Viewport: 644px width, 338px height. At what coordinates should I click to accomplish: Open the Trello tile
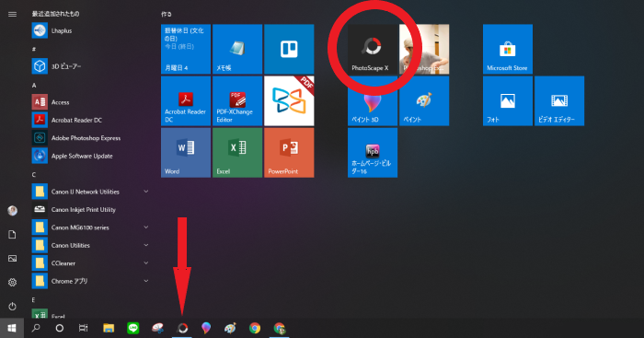(x=289, y=49)
